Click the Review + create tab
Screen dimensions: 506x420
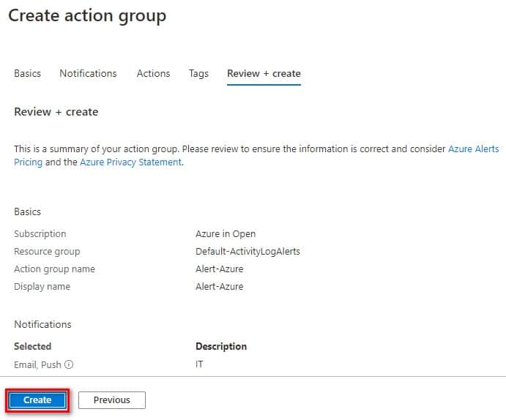pyautogui.click(x=264, y=73)
